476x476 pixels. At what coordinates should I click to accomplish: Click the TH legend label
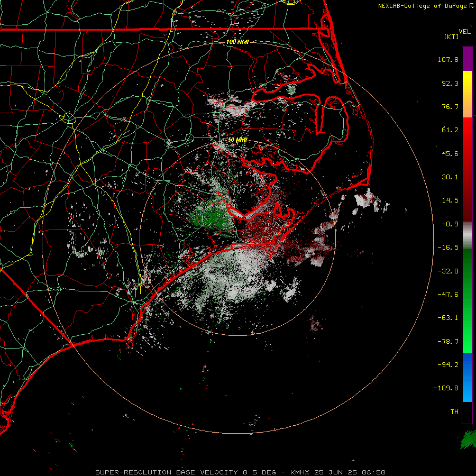(x=454, y=412)
